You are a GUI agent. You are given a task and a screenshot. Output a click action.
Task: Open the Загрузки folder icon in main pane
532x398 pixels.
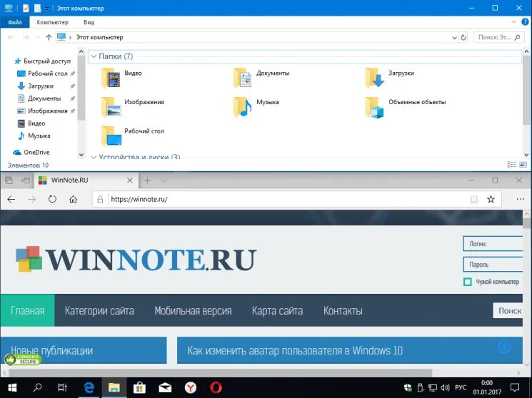pos(375,78)
